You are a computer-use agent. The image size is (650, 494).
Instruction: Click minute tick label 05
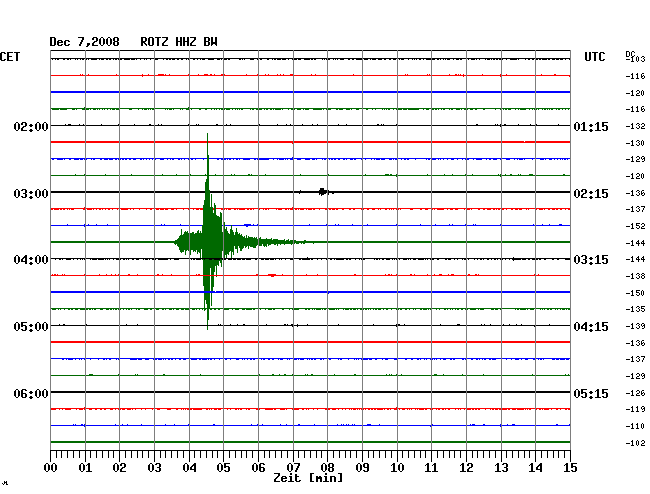pos(223,467)
